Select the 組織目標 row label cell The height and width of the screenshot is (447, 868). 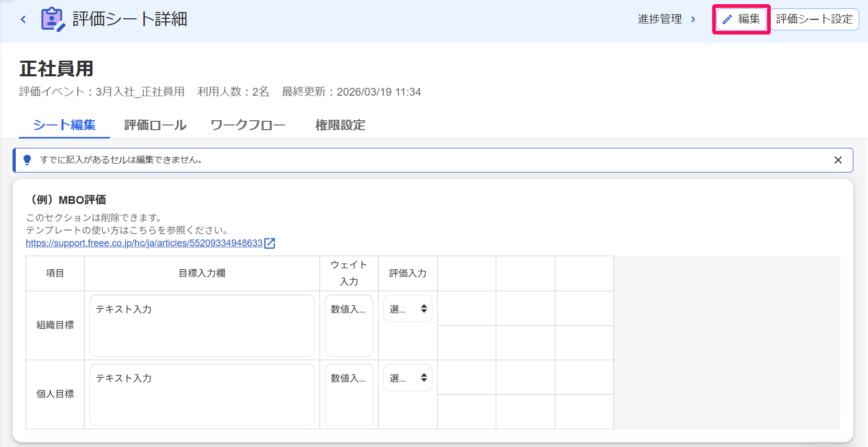tap(55, 325)
